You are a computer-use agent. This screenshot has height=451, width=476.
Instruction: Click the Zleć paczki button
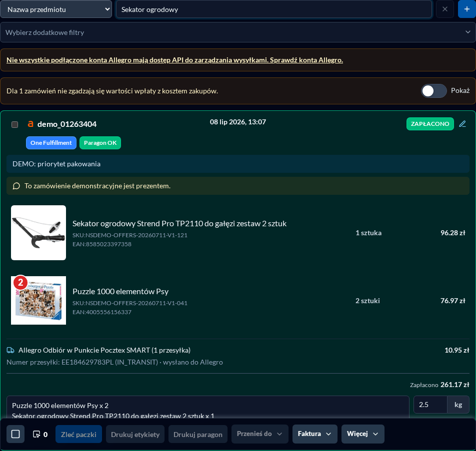pos(78,435)
